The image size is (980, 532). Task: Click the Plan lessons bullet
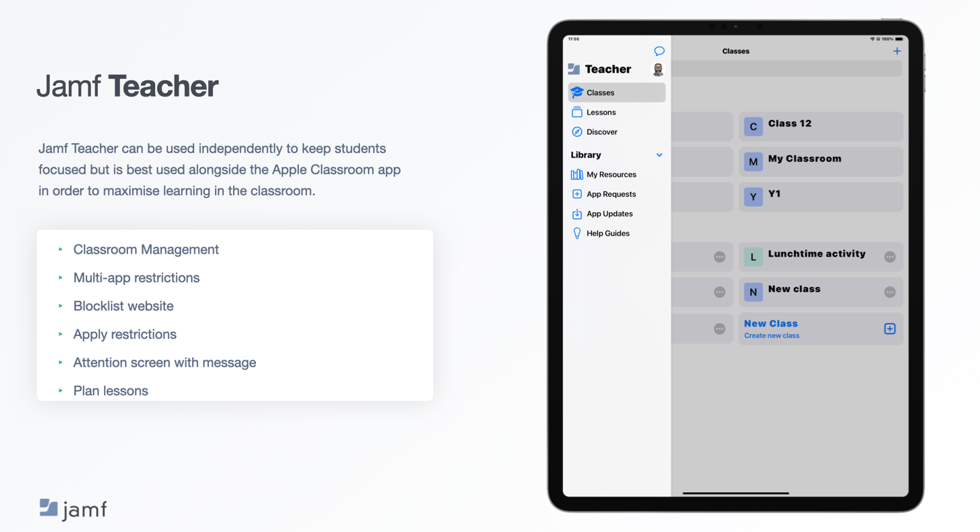pos(110,391)
